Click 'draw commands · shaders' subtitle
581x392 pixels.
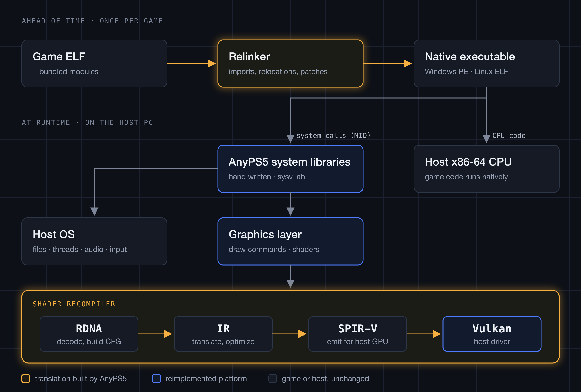tap(274, 250)
